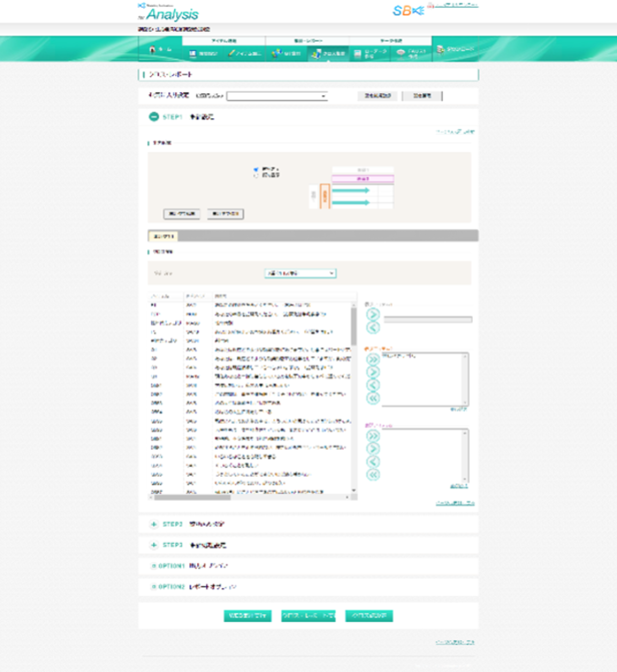Click the double-right arrow in orange-labeled section
617x672 pixels.
pos(373,359)
